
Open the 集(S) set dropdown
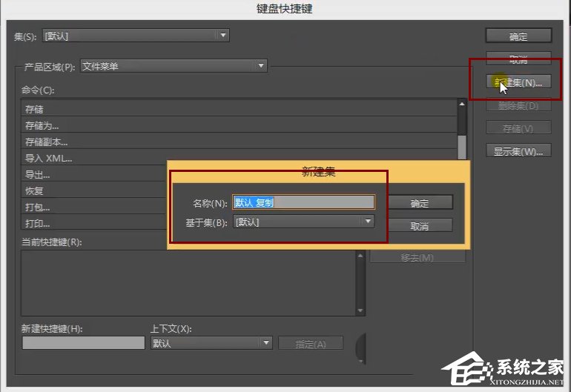coord(136,36)
